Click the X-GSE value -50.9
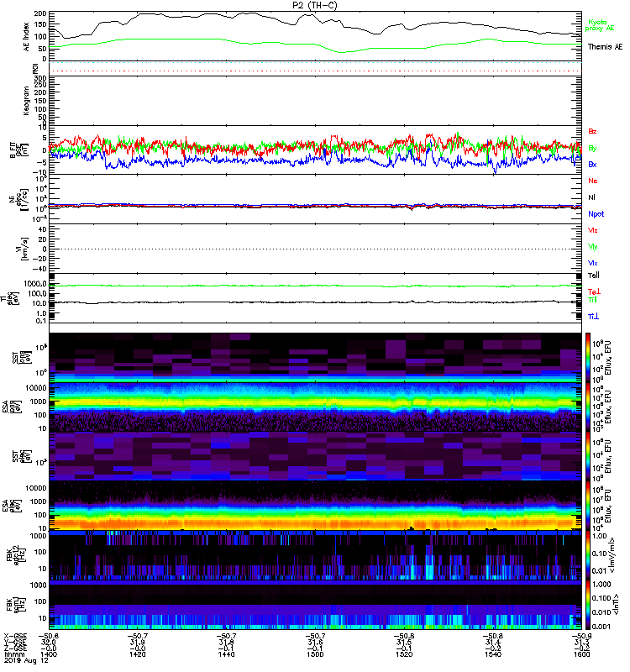630x672 pixels. coord(581,636)
